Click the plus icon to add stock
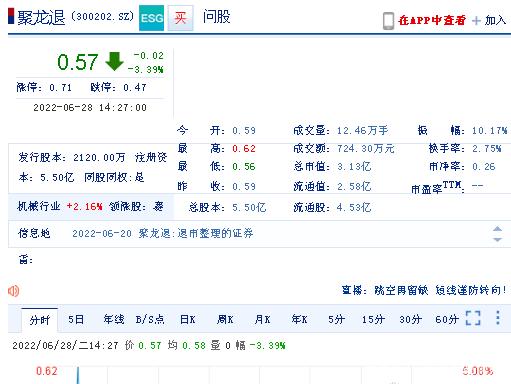 (476, 21)
